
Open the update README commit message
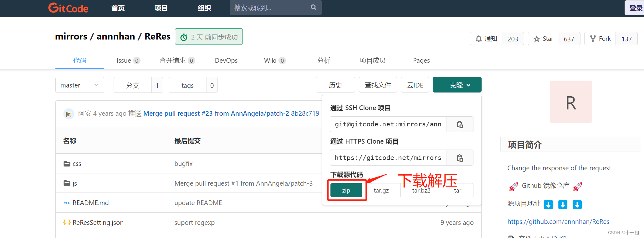(x=198, y=203)
